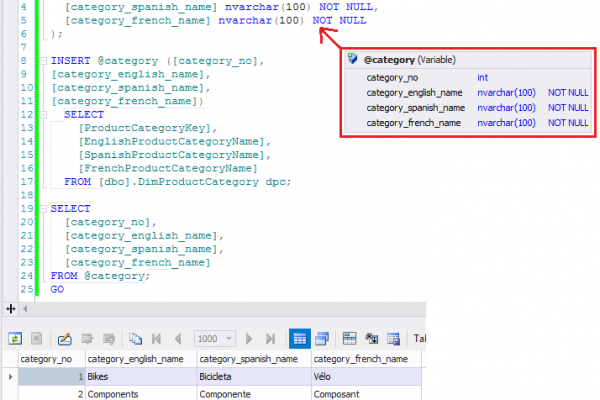The height and width of the screenshot is (400, 600).
Task: Go to last page of results
Action: click(x=270, y=339)
